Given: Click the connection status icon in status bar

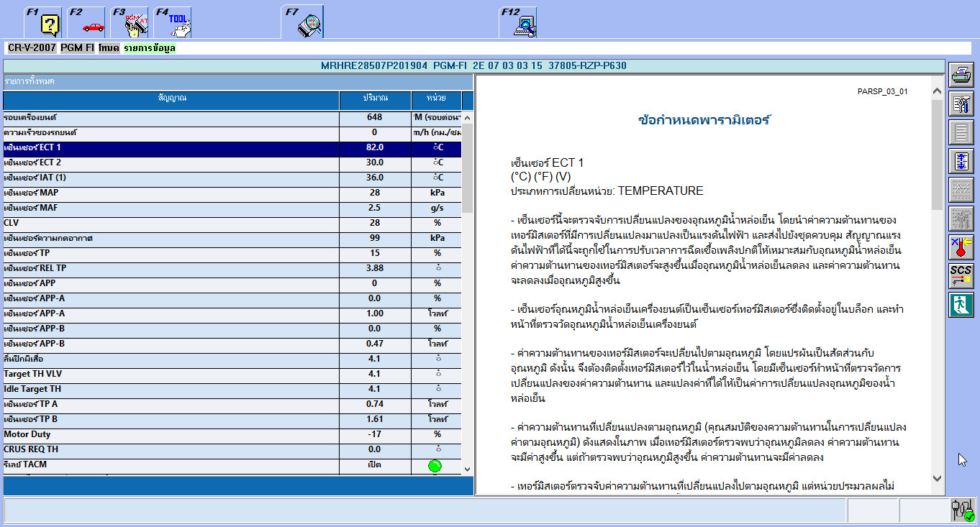Looking at the screenshot, I should pyautogui.click(x=963, y=510).
